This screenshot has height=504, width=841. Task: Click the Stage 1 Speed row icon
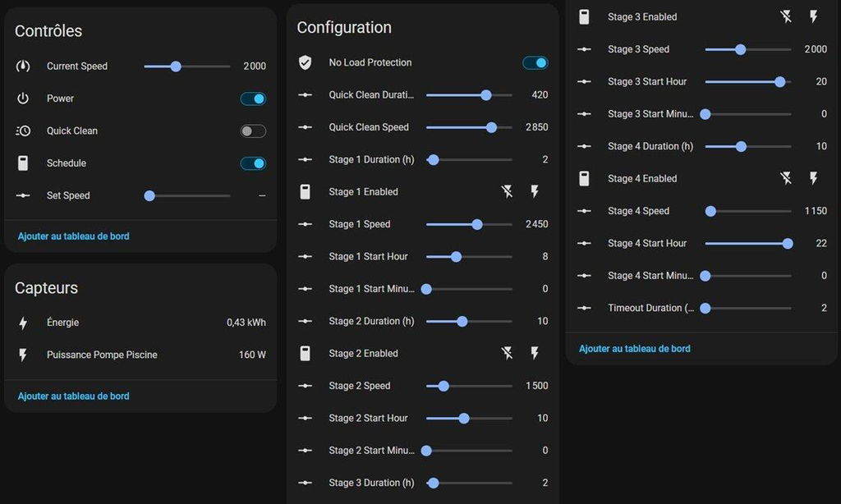(306, 224)
